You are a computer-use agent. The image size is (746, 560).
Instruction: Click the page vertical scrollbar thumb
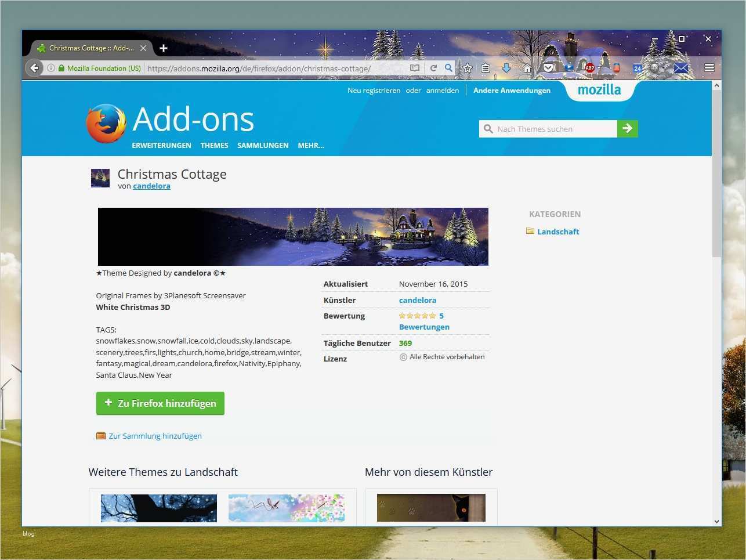(716, 174)
